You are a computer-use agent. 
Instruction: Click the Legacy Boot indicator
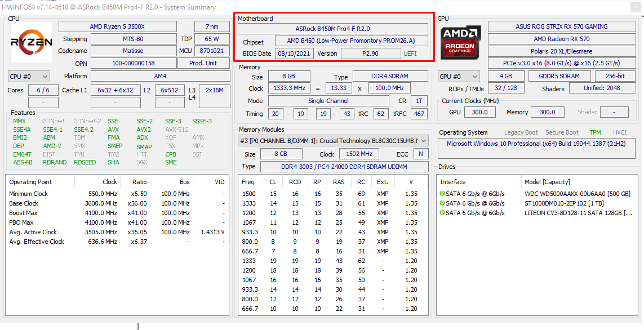click(x=521, y=132)
